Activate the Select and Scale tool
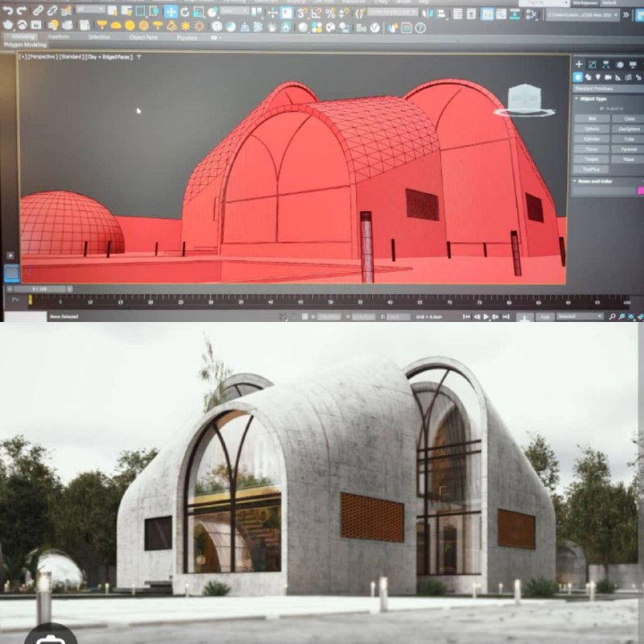 pyautogui.click(x=199, y=12)
